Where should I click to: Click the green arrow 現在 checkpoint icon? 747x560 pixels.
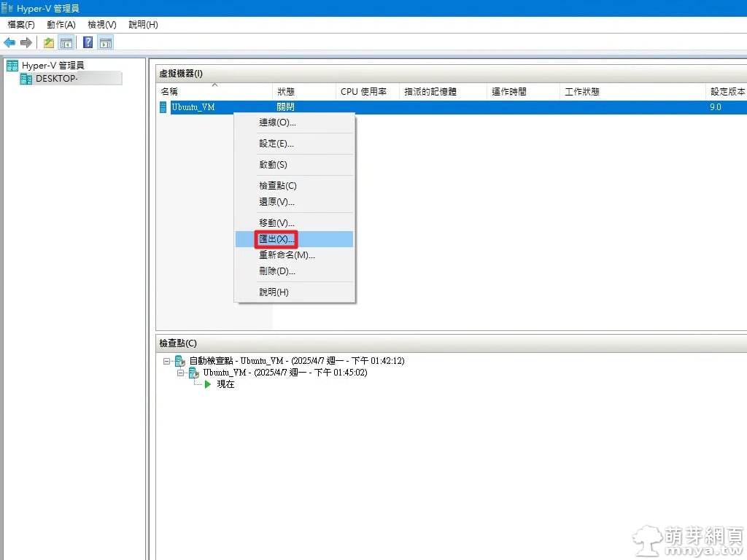[x=208, y=384]
